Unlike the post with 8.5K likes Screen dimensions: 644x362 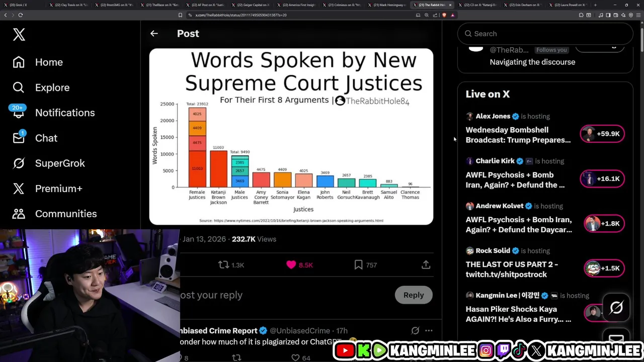tap(299, 264)
